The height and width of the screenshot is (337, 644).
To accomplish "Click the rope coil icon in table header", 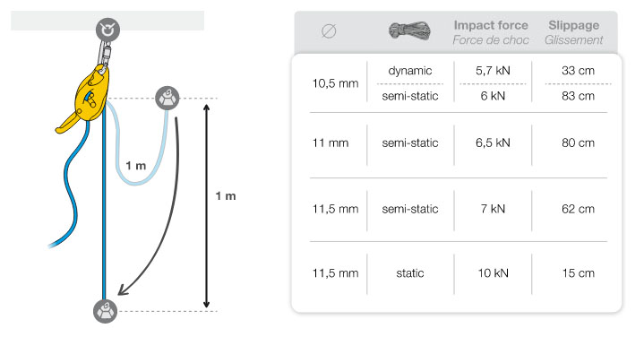I will (x=409, y=31).
